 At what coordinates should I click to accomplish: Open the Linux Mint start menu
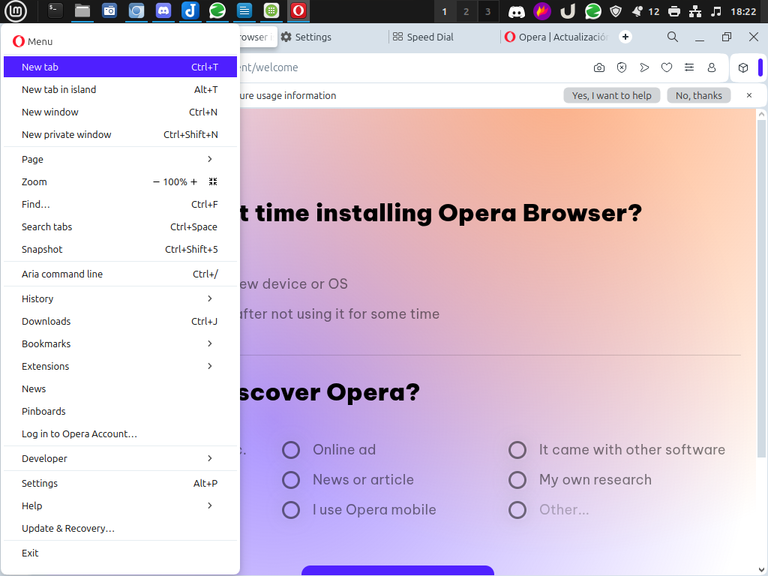(16, 11)
